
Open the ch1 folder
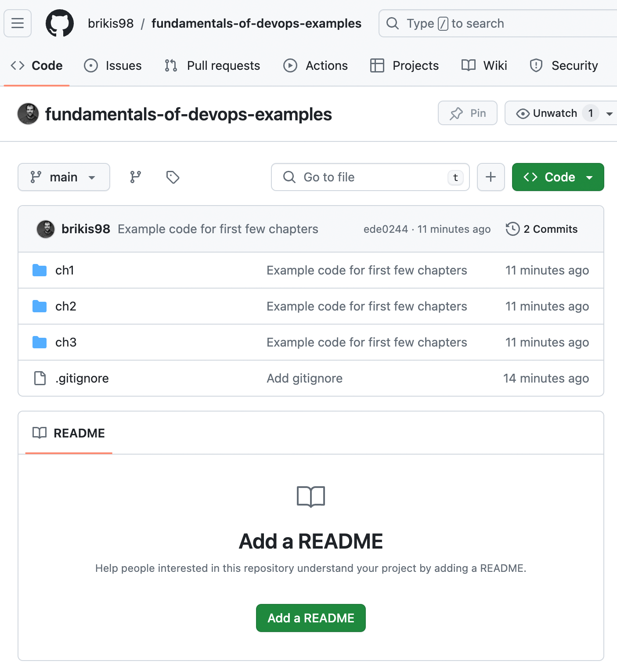click(x=65, y=270)
